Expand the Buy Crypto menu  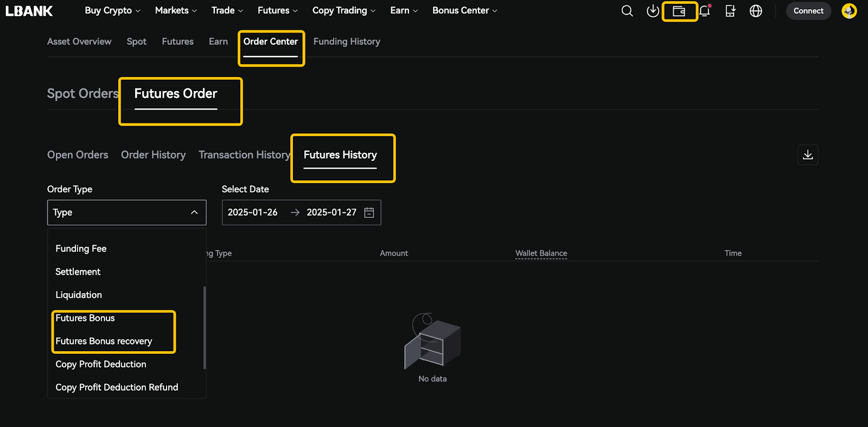pyautogui.click(x=112, y=11)
